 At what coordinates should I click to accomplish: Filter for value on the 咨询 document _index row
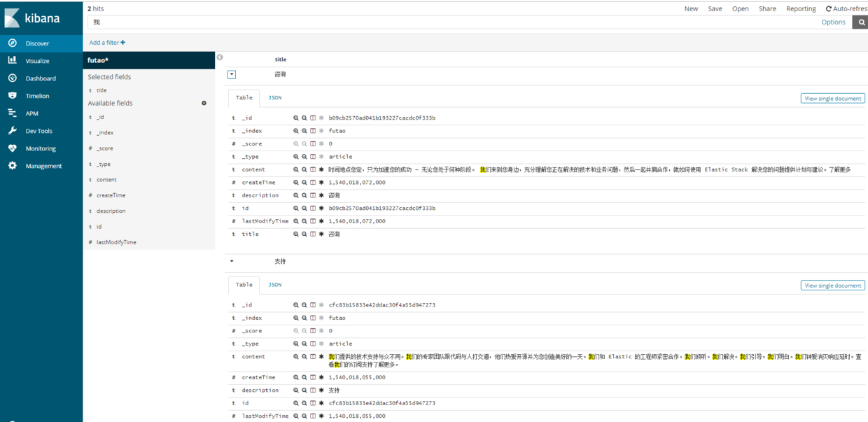[296, 131]
